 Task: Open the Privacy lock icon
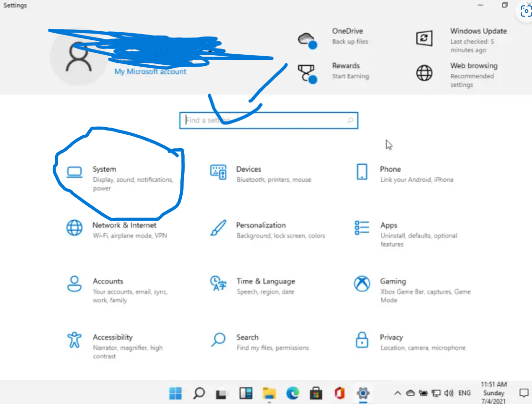(x=362, y=340)
